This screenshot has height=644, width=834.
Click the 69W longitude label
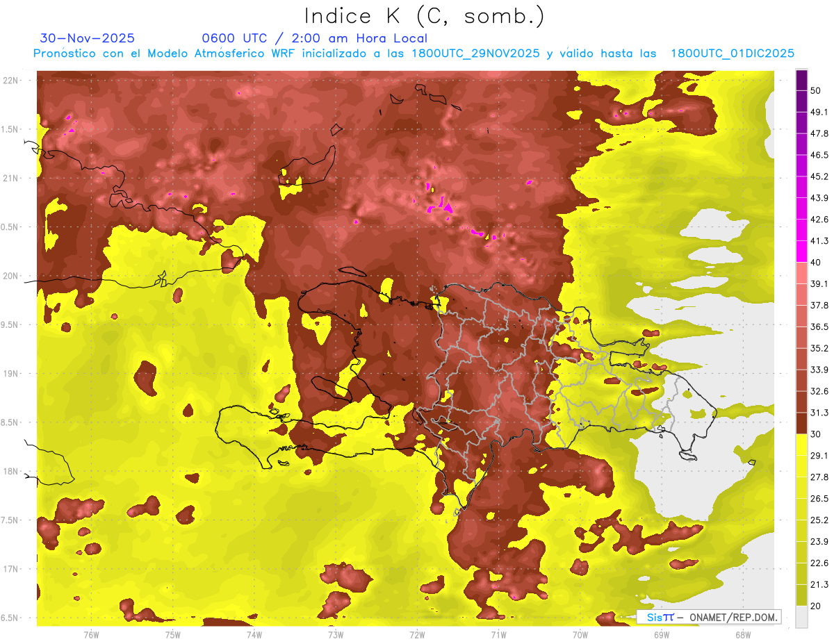pos(661,635)
